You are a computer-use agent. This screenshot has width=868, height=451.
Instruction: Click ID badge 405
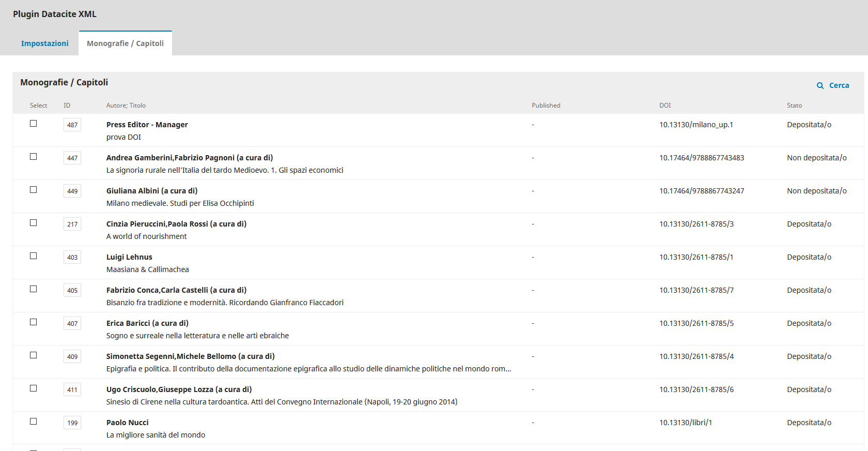tap(72, 290)
